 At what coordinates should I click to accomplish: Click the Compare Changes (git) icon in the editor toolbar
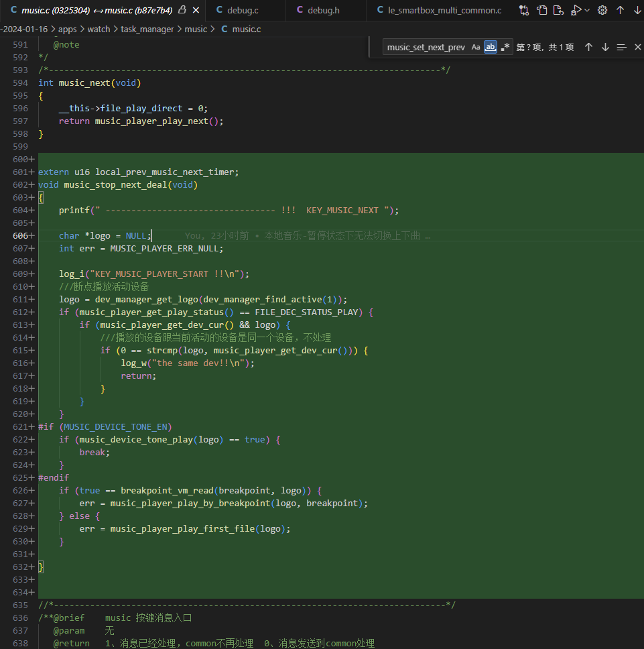coord(524,10)
